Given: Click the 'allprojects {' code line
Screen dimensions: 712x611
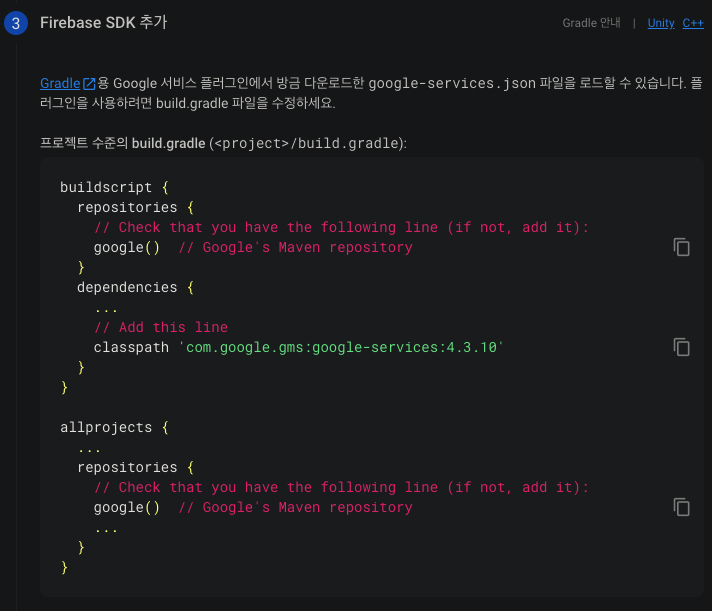Looking at the screenshot, I should [x=114, y=427].
